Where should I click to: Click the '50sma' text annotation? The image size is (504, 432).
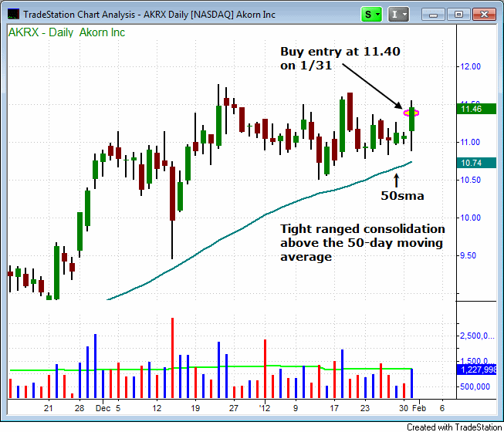click(402, 196)
